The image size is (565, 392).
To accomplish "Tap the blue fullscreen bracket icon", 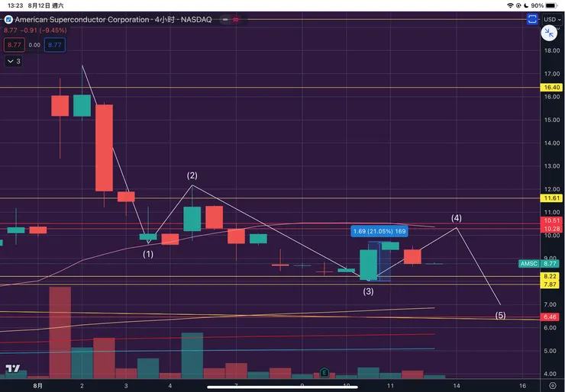I will click(532, 19).
